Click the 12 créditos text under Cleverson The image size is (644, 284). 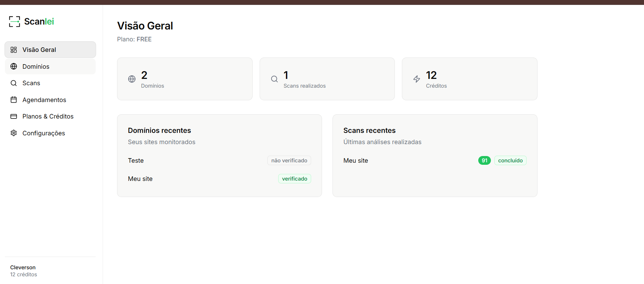tap(23, 275)
